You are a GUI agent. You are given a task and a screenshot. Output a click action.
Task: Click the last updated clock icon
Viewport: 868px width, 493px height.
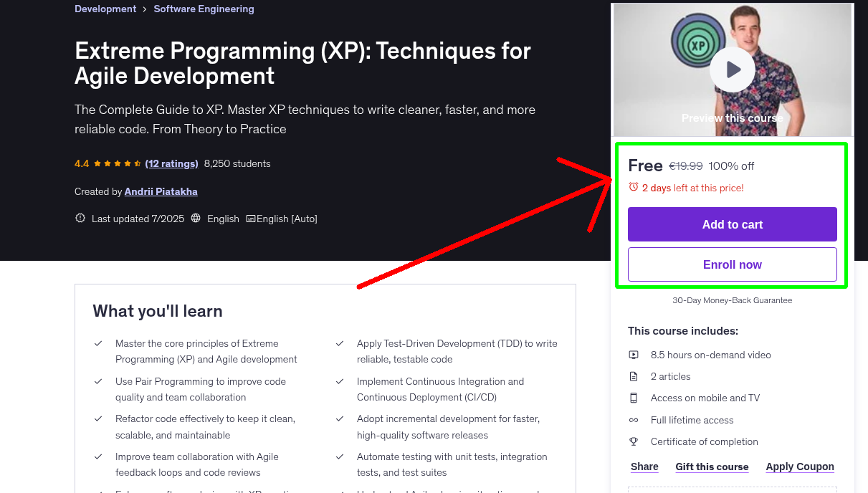(80, 218)
